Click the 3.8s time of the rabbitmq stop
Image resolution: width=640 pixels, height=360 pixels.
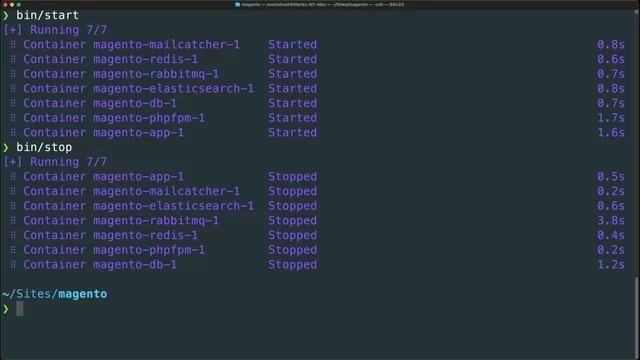[x=611, y=221]
